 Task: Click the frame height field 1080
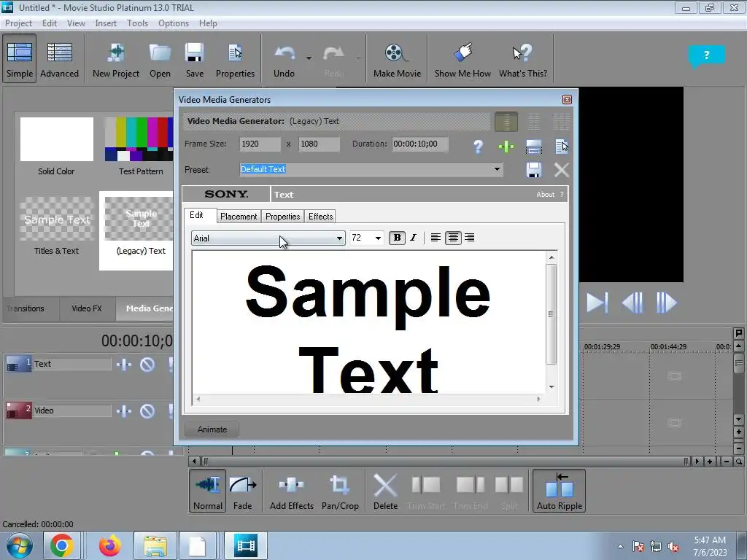[319, 144]
